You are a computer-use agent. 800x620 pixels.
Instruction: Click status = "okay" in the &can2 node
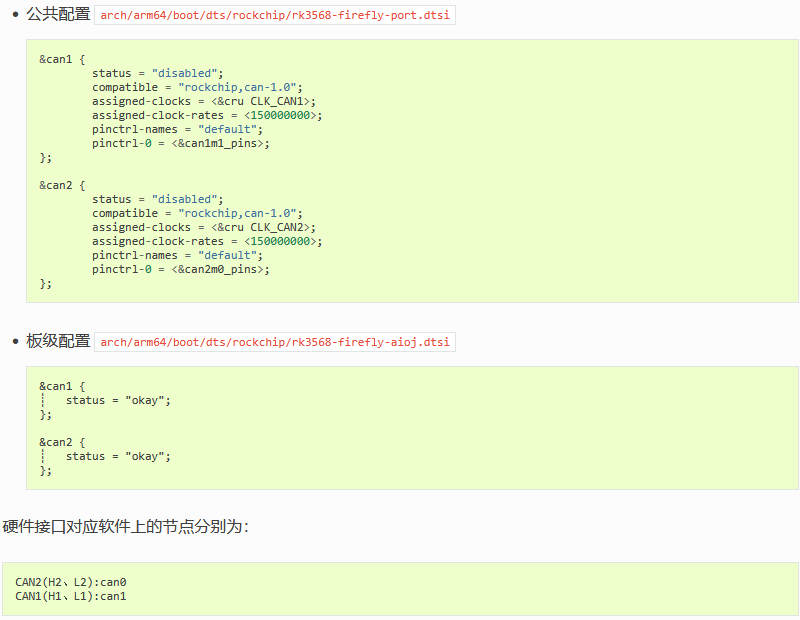click(x=118, y=457)
